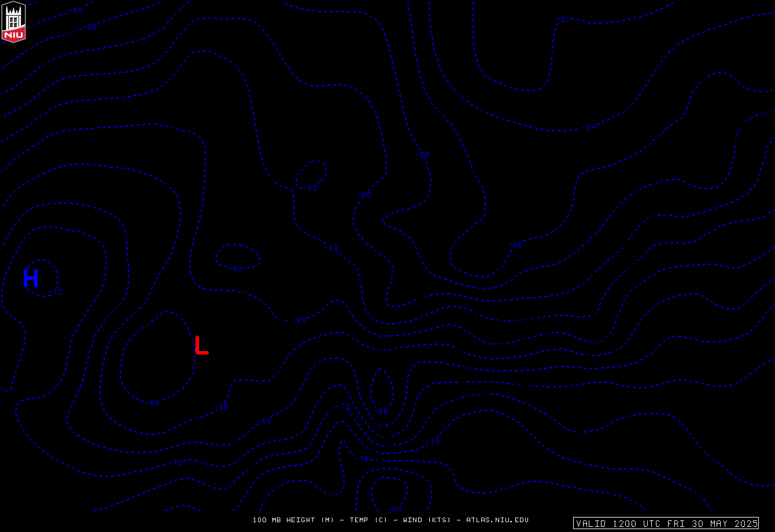Select the valid time box for 30 May 2025
Screen dimensions: 775x532
pyautogui.click(x=666, y=523)
